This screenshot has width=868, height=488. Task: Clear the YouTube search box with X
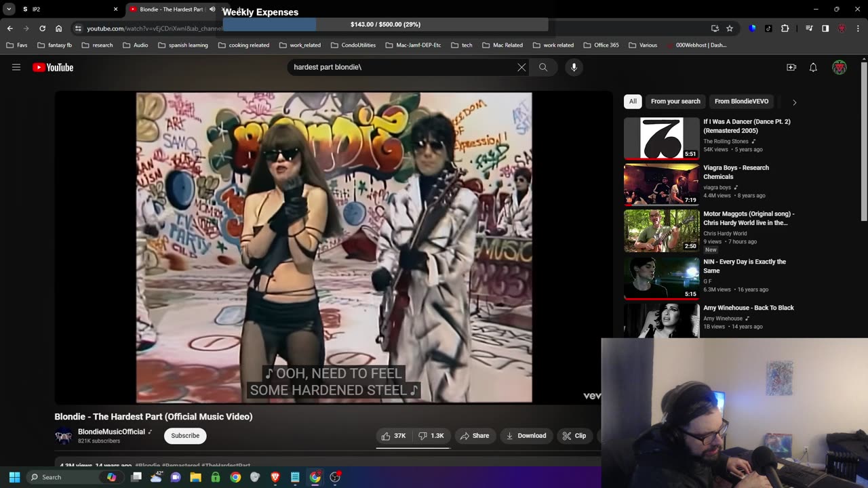(x=521, y=67)
